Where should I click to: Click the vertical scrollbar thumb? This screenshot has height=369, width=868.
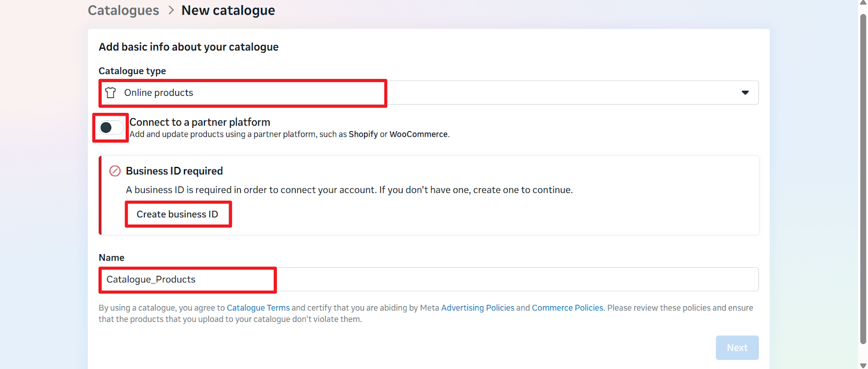click(x=863, y=179)
